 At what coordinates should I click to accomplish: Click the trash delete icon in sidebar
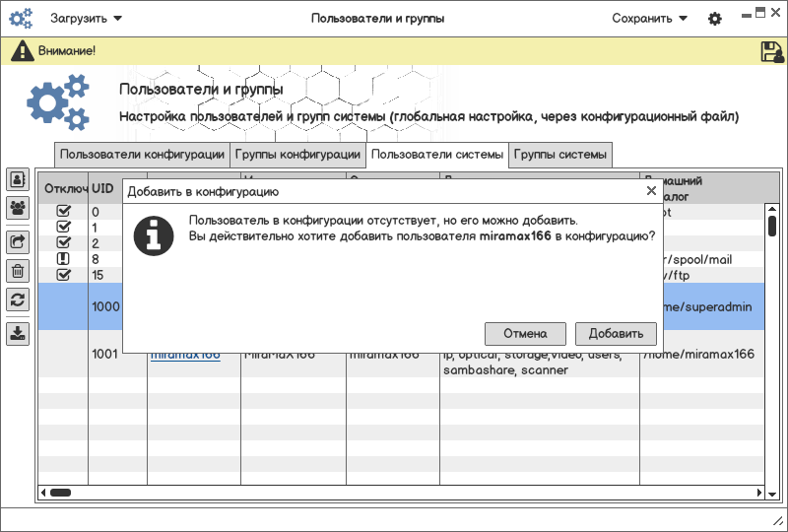coord(18,271)
